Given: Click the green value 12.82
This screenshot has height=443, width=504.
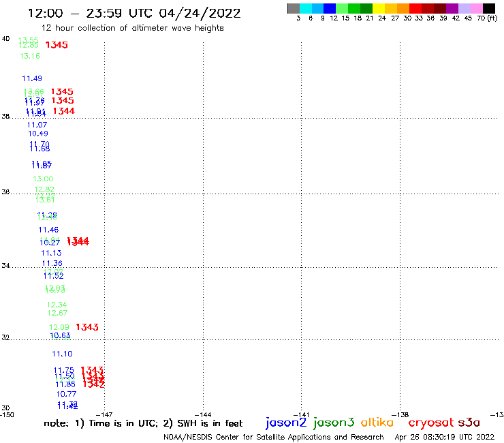Looking at the screenshot, I should click(x=44, y=189).
